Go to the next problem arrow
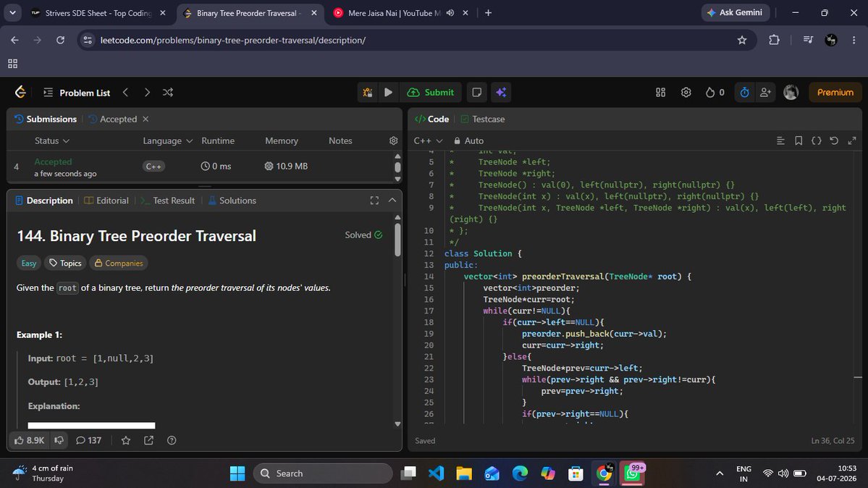The width and height of the screenshot is (868, 488). coord(147,93)
